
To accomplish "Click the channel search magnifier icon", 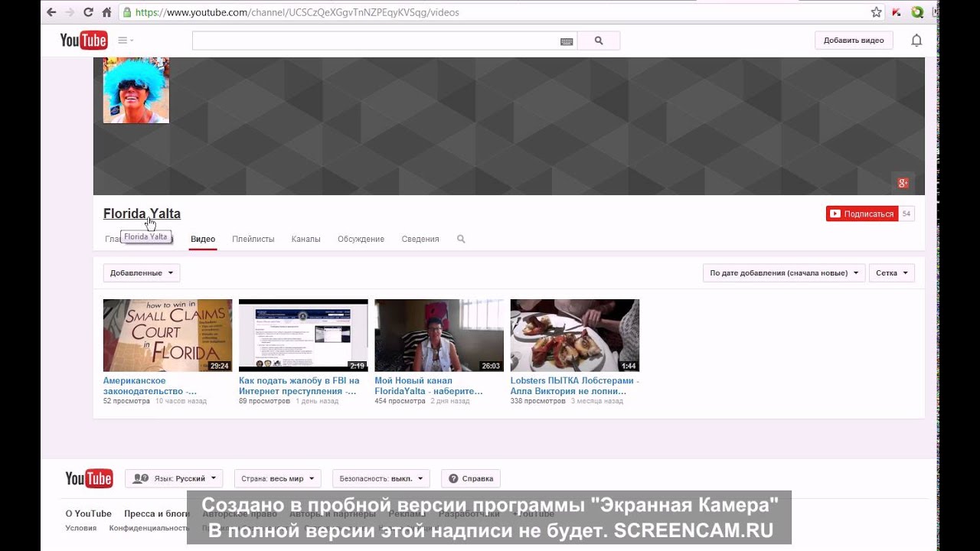I will [x=461, y=239].
